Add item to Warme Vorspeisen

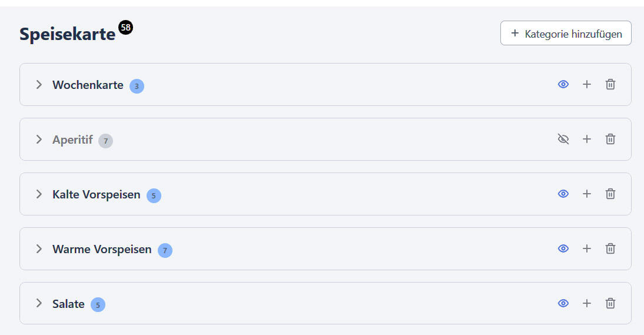(586, 248)
